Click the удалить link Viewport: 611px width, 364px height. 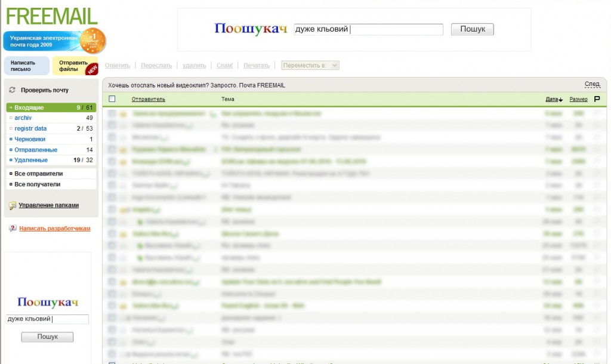(x=194, y=66)
